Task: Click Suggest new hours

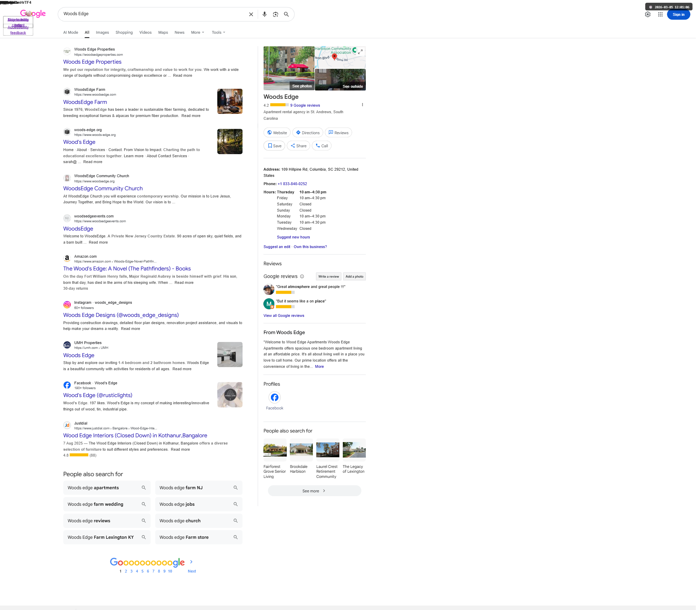Action: (x=293, y=237)
